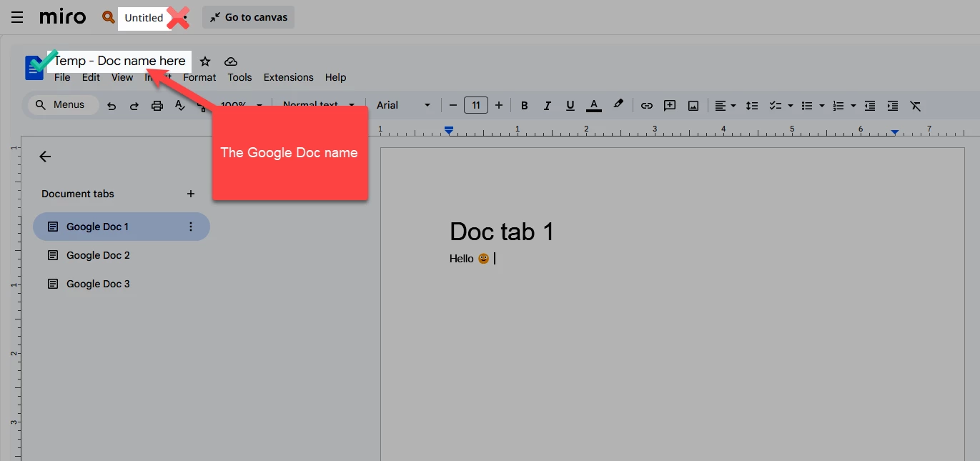This screenshot has height=461, width=980.
Task: Check the cloud save status icon
Action: click(231, 61)
